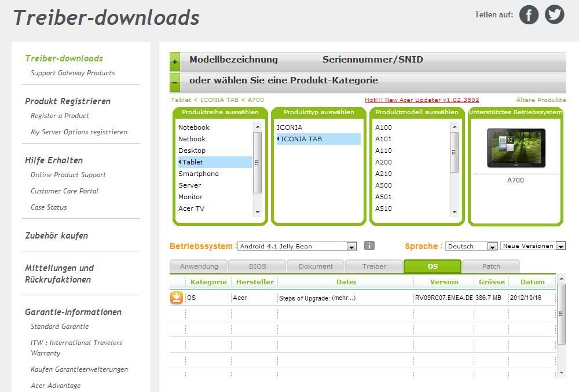Open Acer Advantage link
579x392 pixels.
(x=56, y=386)
